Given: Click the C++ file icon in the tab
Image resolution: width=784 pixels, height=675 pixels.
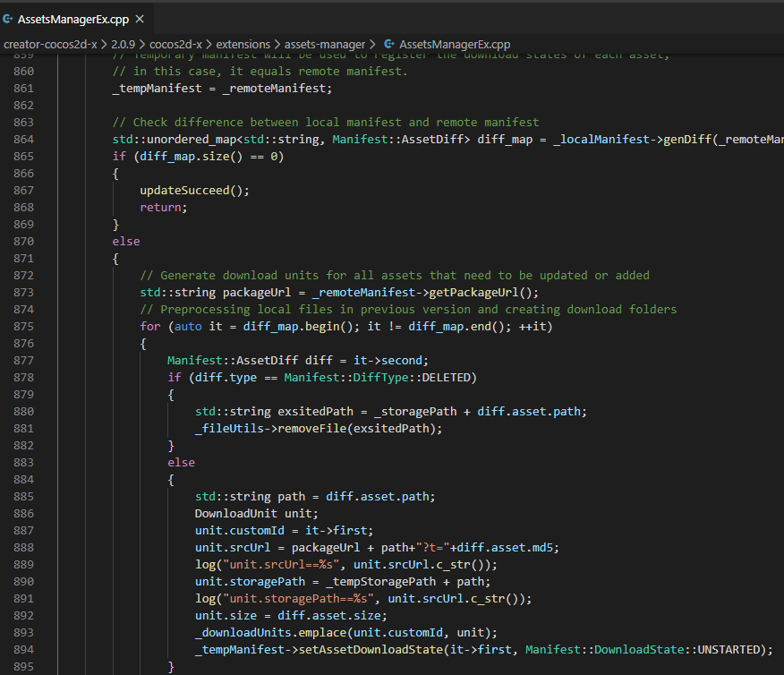Looking at the screenshot, I should [x=7, y=19].
